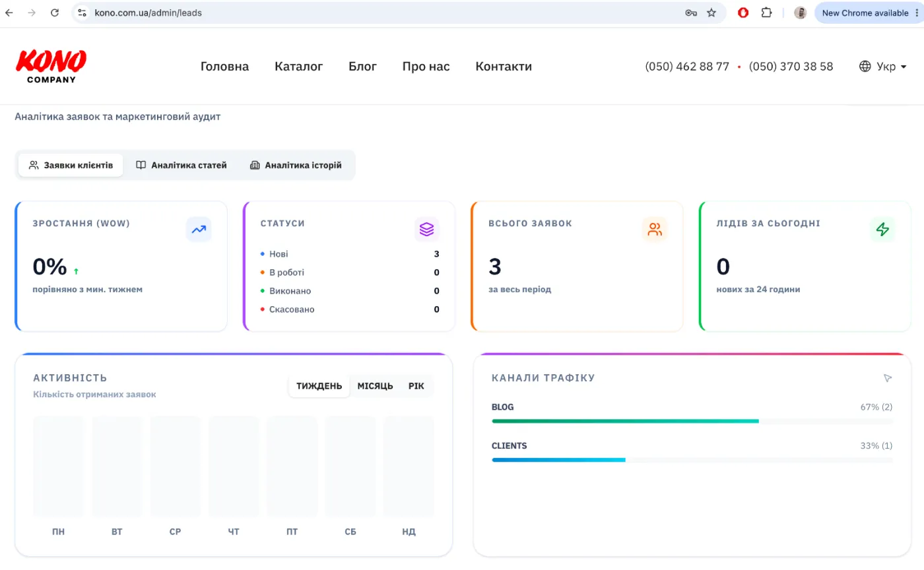Click the purple layers icon in Статуси card
Image resolution: width=924 pixels, height=570 pixels.
[427, 230]
